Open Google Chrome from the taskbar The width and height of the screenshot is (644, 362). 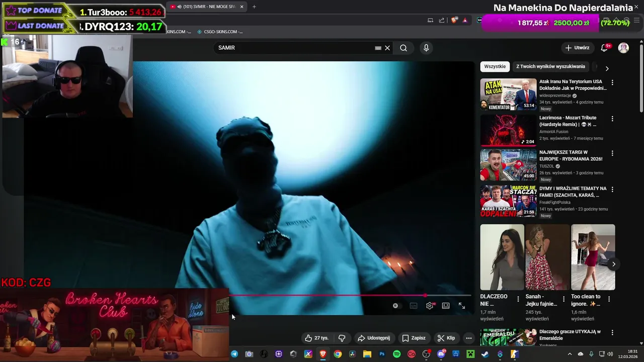click(338, 354)
